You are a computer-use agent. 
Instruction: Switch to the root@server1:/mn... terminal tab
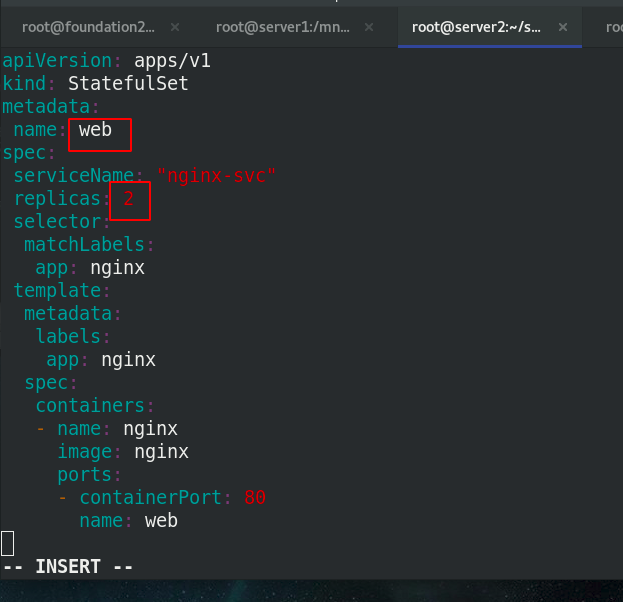click(283, 27)
